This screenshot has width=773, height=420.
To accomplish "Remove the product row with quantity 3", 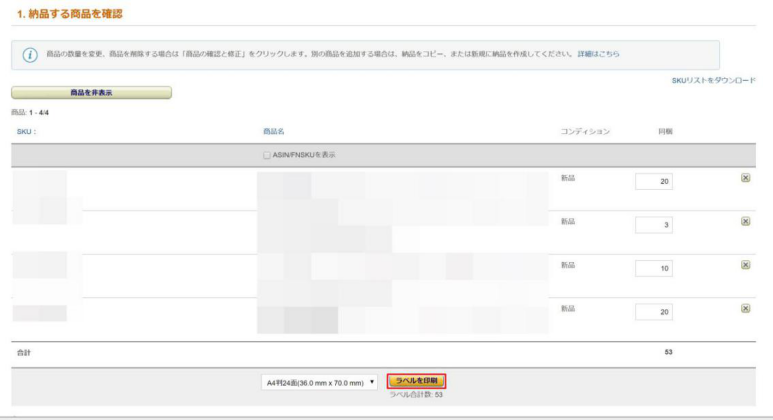I will click(x=745, y=221).
